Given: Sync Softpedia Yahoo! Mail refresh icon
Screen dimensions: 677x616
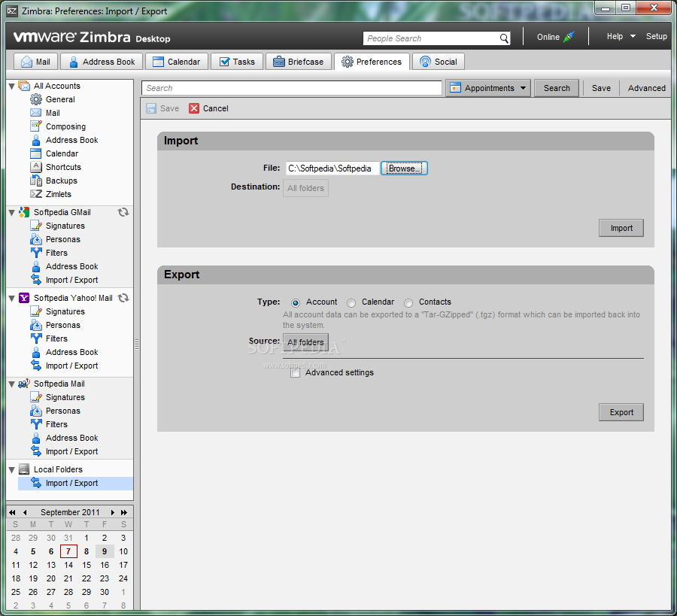Looking at the screenshot, I should coord(123,298).
